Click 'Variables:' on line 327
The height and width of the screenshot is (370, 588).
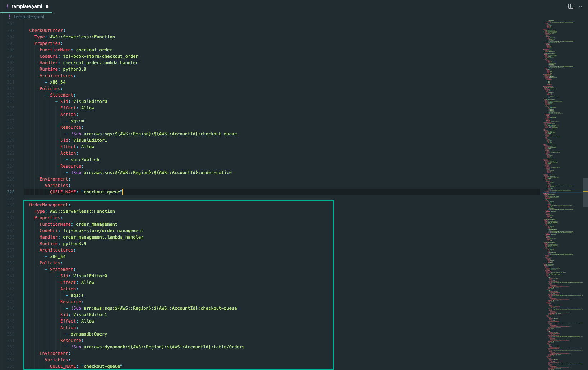point(57,186)
